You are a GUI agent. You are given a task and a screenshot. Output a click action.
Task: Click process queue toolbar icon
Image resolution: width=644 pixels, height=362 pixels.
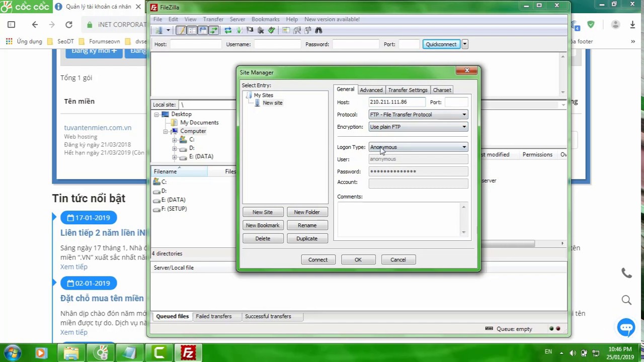239,31
